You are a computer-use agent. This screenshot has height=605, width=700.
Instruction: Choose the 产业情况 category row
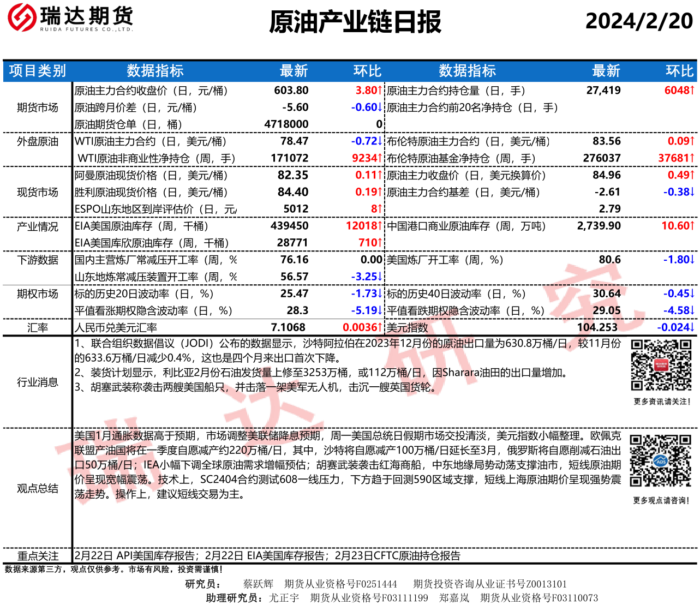(x=37, y=226)
